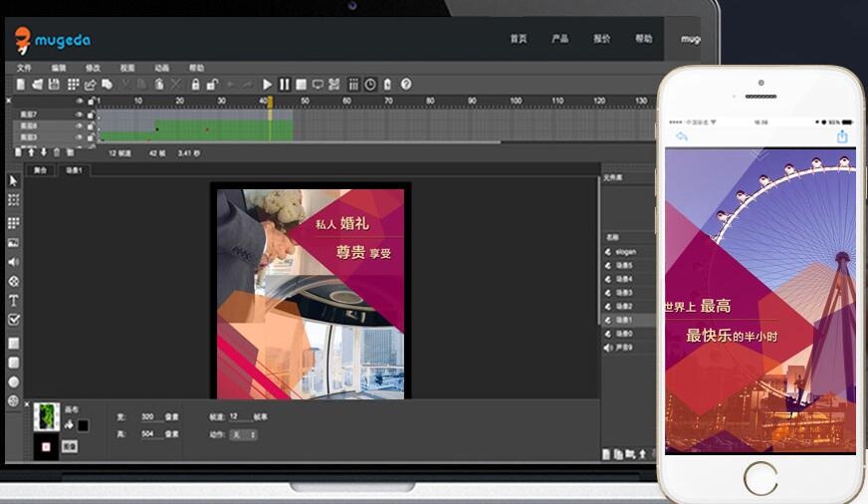Play the animation
This screenshot has width=868, height=504.
[267, 85]
